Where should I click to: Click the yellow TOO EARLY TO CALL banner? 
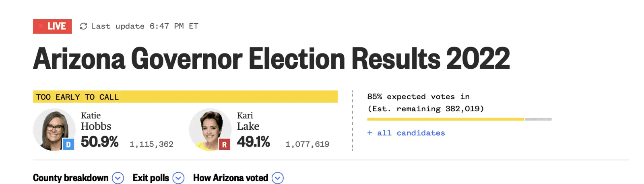pos(185,97)
